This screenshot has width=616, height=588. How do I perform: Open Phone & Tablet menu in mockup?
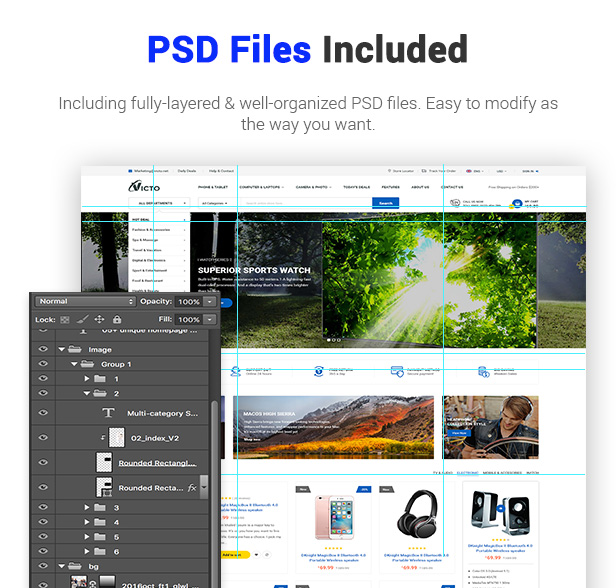click(213, 187)
